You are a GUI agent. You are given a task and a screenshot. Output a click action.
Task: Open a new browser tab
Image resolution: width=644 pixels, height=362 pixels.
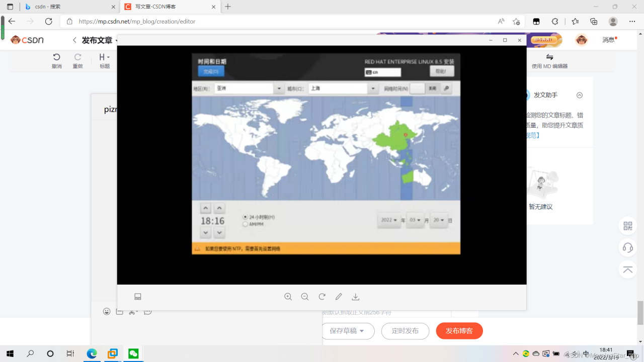[x=228, y=7]
